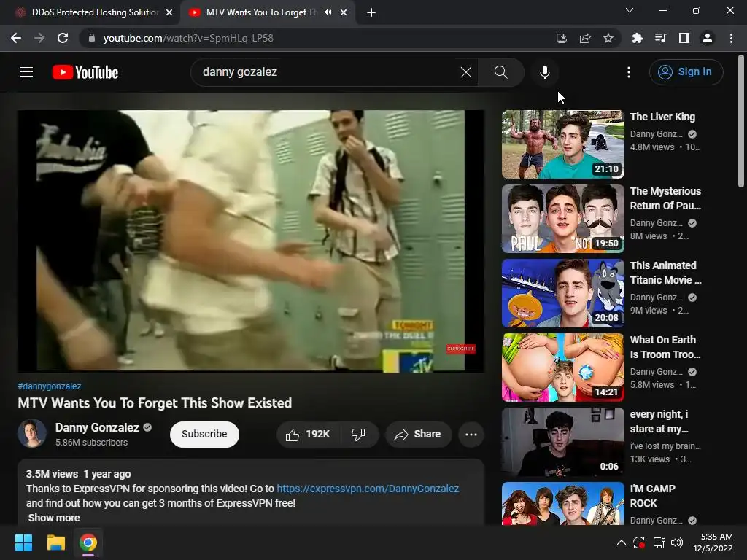View site information via the lock icon

(x=92, y=38)
